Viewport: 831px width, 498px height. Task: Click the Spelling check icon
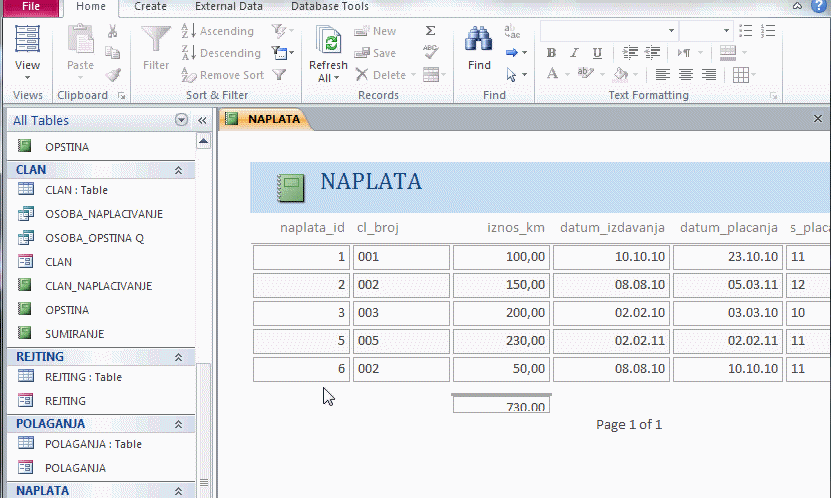(x=430, y=52)
